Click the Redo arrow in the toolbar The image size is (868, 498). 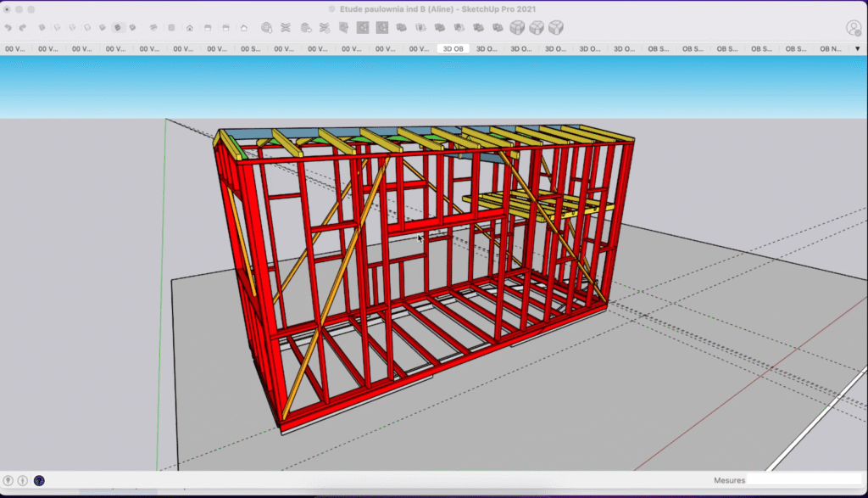click(22, 26)
